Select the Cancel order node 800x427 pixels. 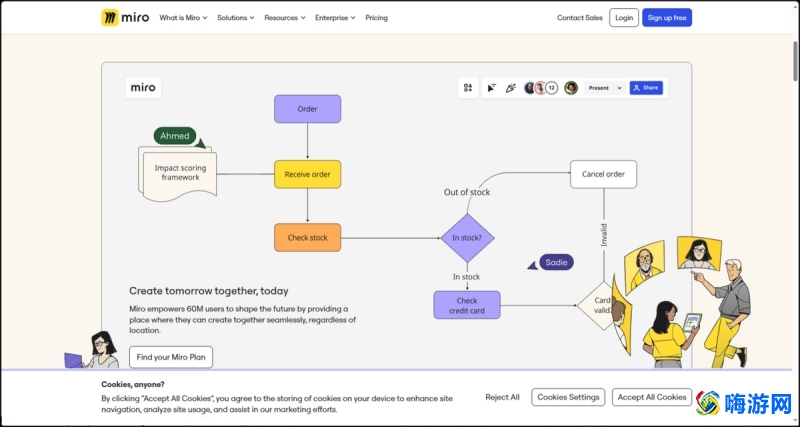click(x=604, y=174)
